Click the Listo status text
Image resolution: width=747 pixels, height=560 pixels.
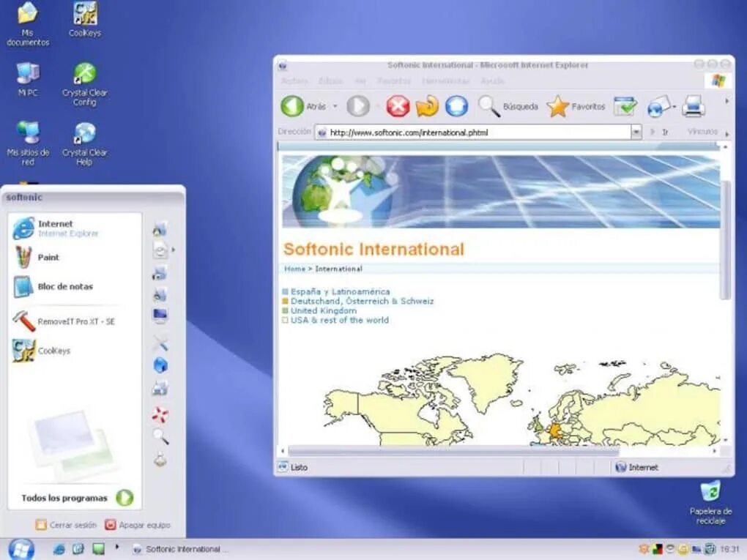300,467
